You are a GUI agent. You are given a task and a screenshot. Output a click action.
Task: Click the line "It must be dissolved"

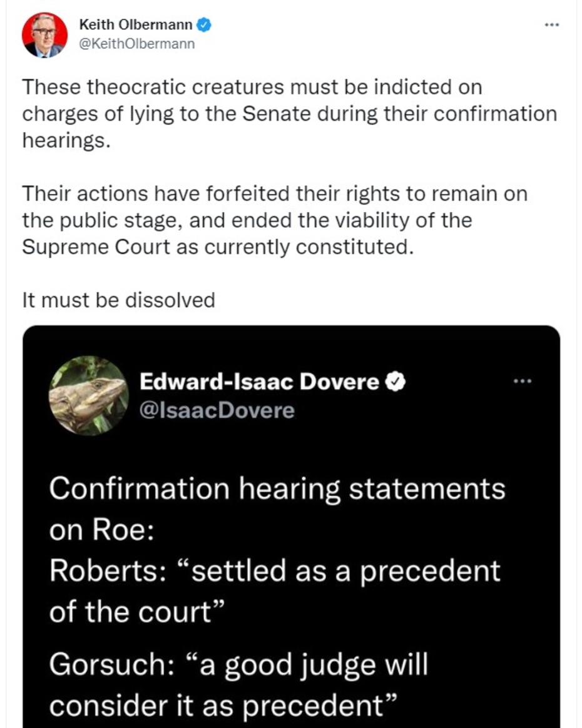tap(118, 300)
